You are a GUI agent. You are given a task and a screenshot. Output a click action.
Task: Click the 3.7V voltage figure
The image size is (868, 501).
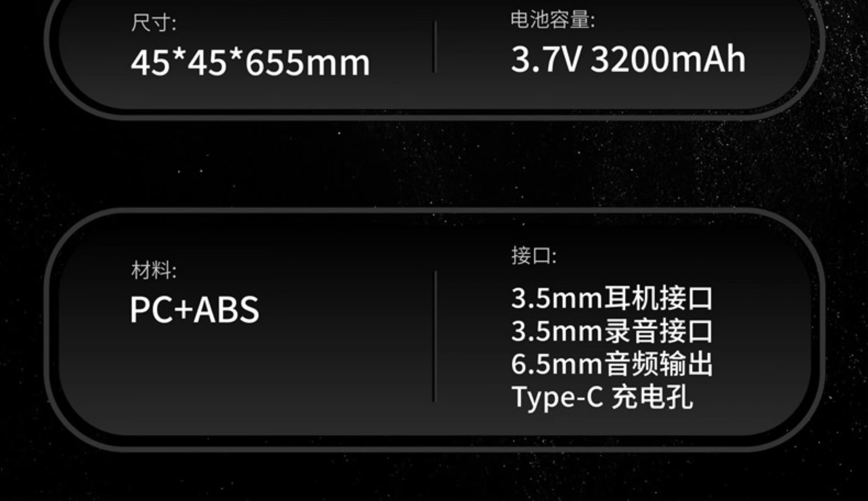tap(547, 59)
